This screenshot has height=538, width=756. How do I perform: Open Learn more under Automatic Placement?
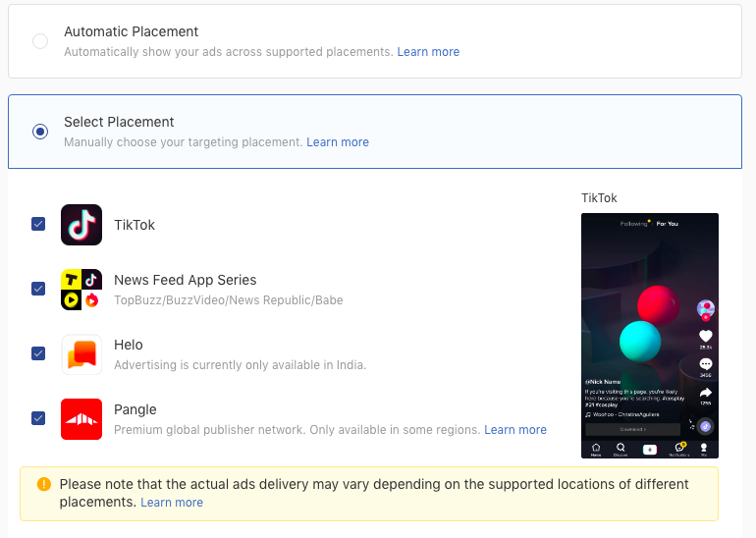pyautogui.click(x=428, y=52)
